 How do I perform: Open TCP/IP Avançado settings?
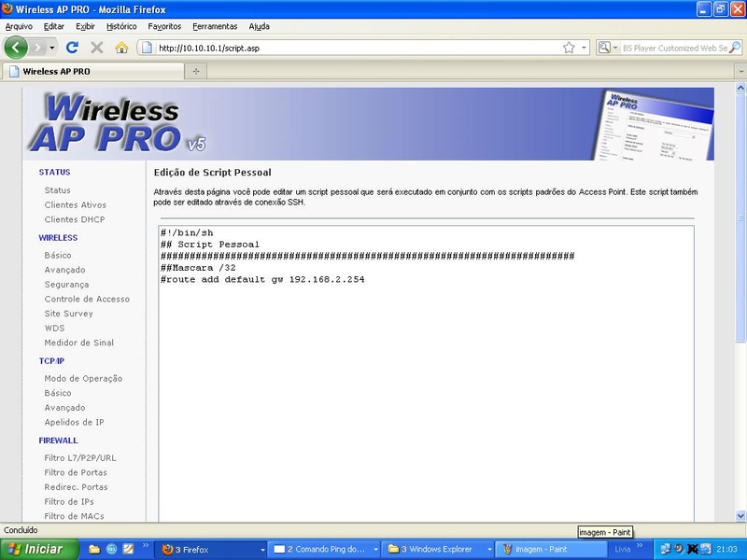coord(64,408)
